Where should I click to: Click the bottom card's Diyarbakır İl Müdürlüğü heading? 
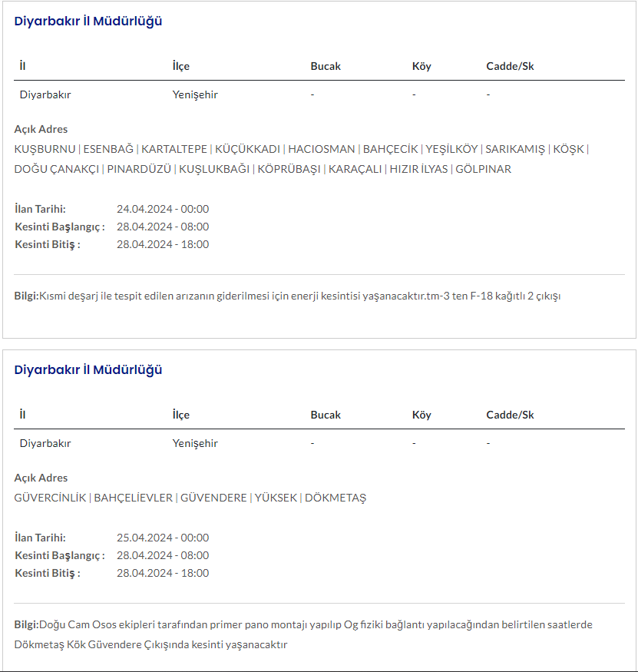[88, 370]
